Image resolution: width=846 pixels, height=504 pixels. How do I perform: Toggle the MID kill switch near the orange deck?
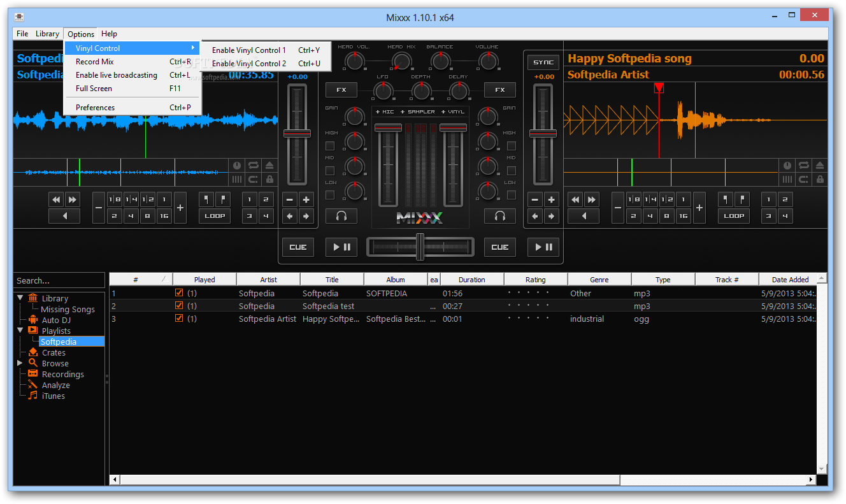click(x=512, y=171)
